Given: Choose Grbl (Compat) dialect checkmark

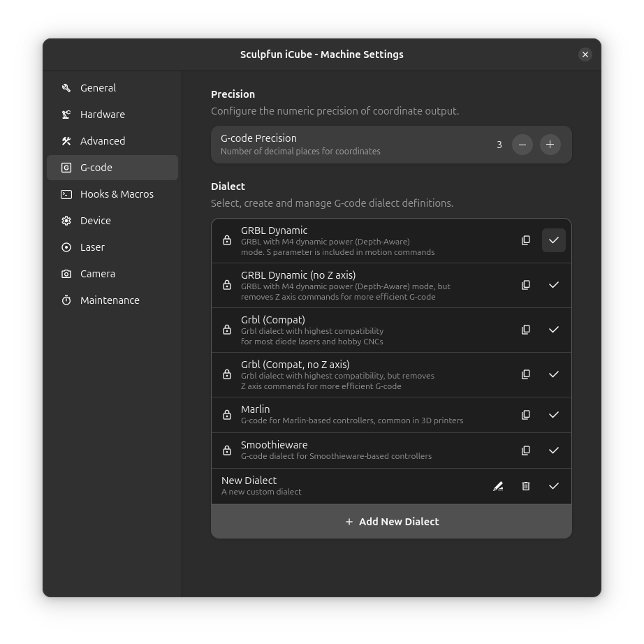Looking at the screenshot, I should point(553,330).
